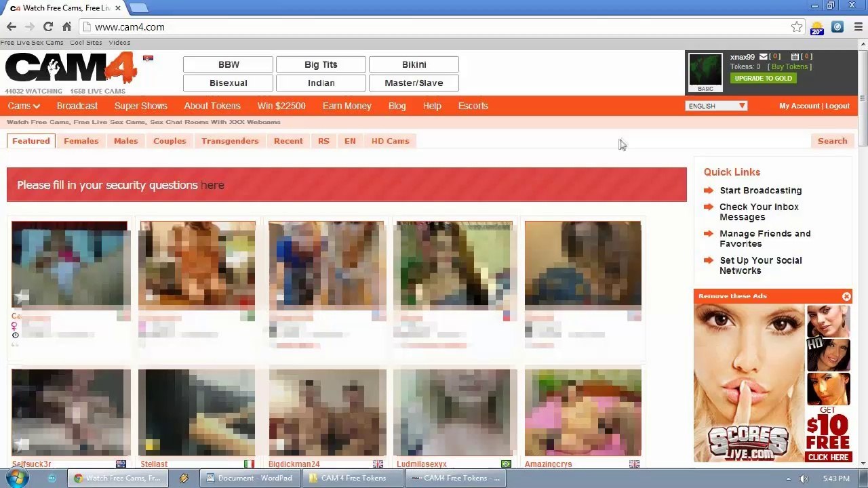Screen dimensions: 868x488
Task: Open the inbox envelope icon beside xmax99
Action: pos(763,57)
